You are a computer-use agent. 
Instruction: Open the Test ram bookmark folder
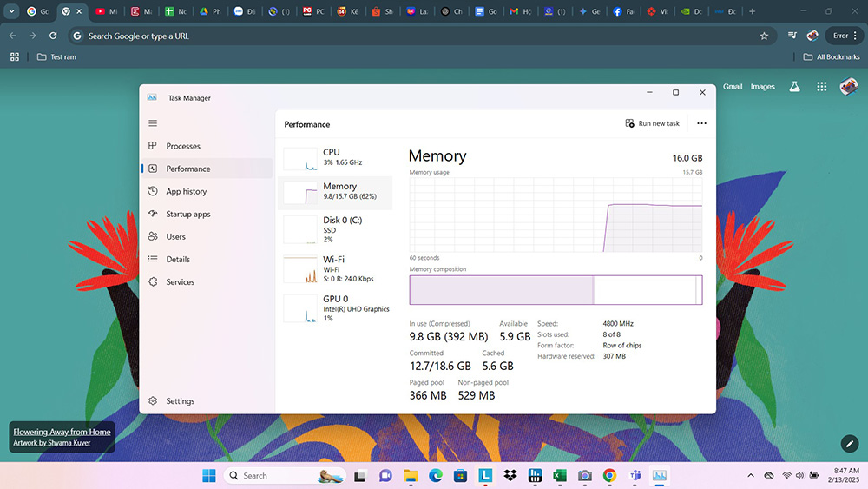click(56, 57)
